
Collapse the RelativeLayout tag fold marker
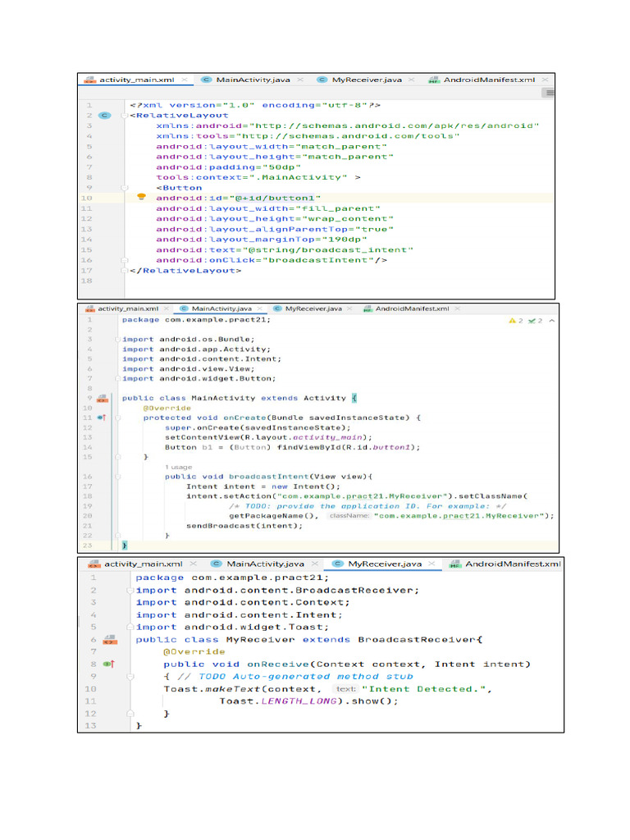click(x=125, y=116)
